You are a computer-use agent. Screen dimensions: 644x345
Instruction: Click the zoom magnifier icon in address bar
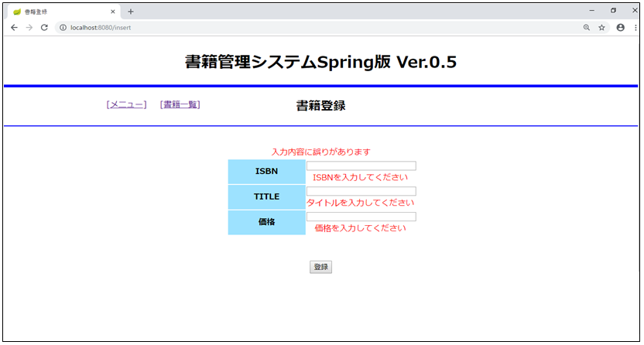click(586, 27)
